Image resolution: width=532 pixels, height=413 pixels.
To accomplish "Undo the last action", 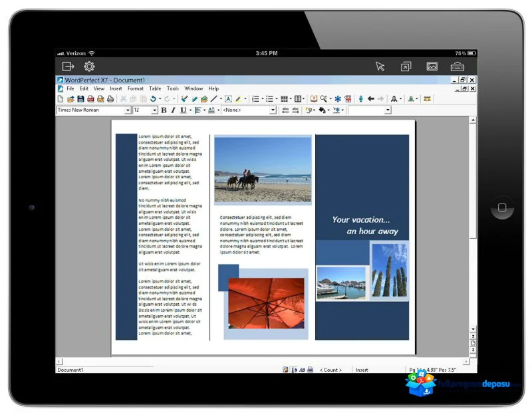I will click(x=153, y=98).
